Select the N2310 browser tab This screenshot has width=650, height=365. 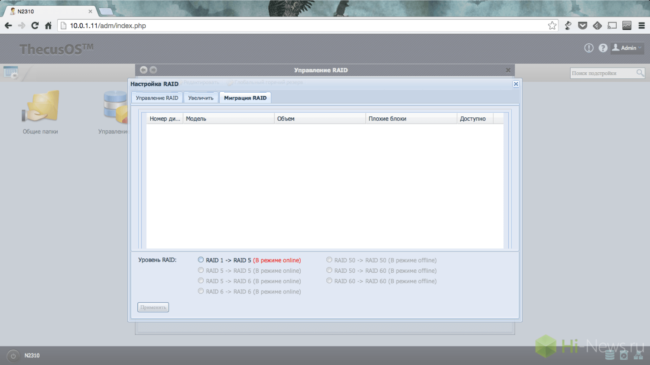coord(50,11)
